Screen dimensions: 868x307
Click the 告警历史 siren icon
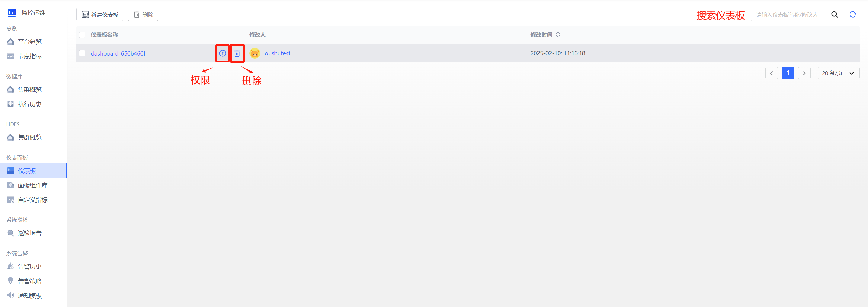(x=11, y=266)
